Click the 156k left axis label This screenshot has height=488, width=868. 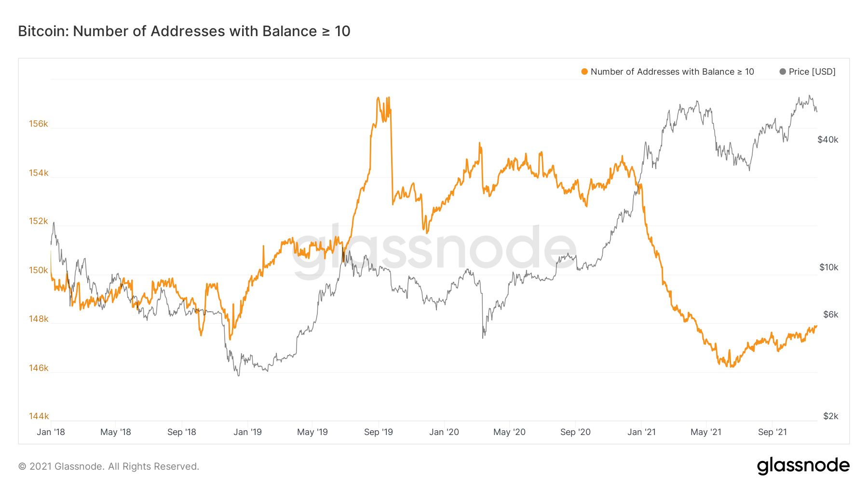39,124
